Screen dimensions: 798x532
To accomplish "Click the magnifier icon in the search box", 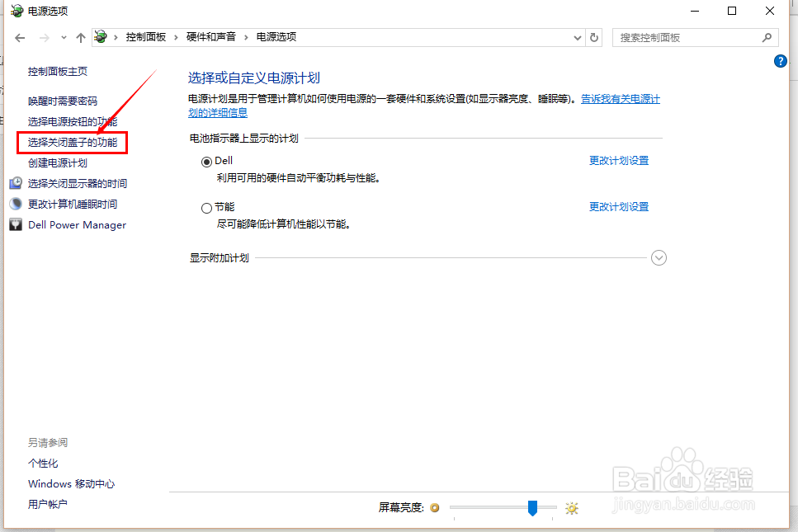I will [x=767, y=37].
